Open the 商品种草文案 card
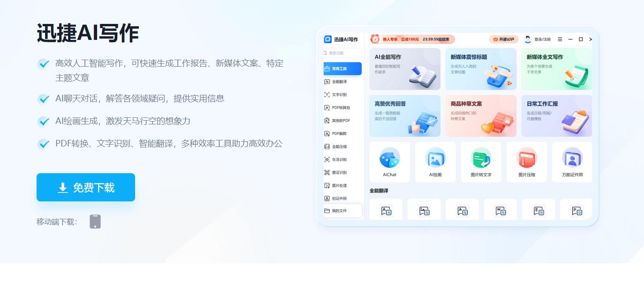The height and width of the screenshot is (292, 644). click(x=481, y=116)
